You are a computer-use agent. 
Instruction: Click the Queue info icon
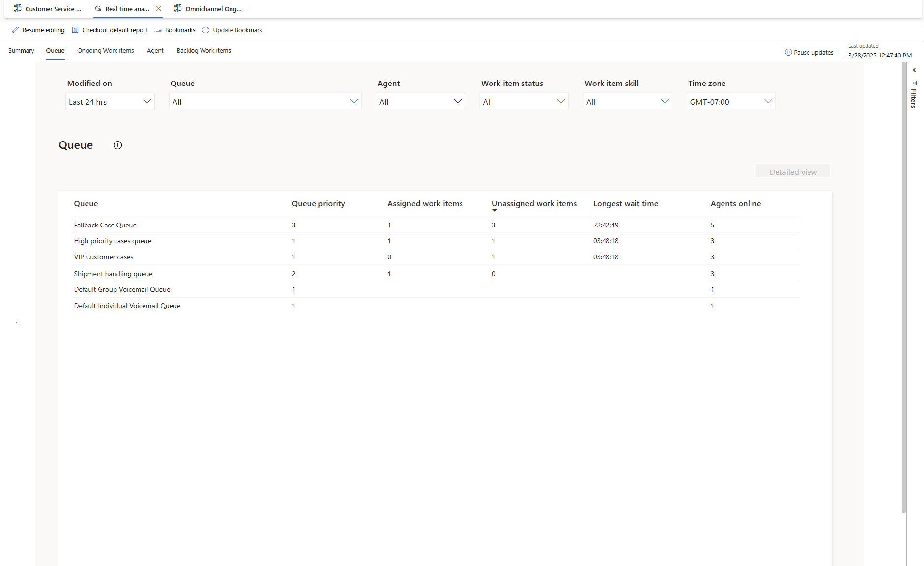tap(118, 145)
